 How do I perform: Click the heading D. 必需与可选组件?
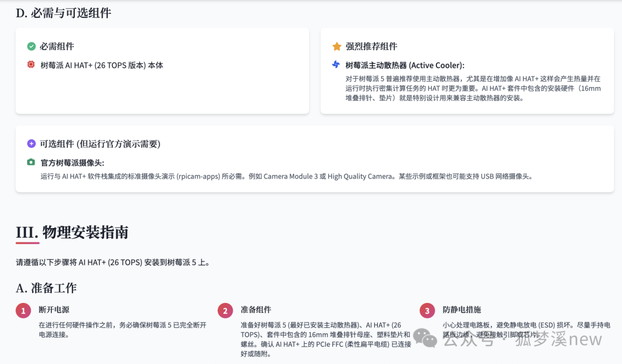tap(63, 13)
